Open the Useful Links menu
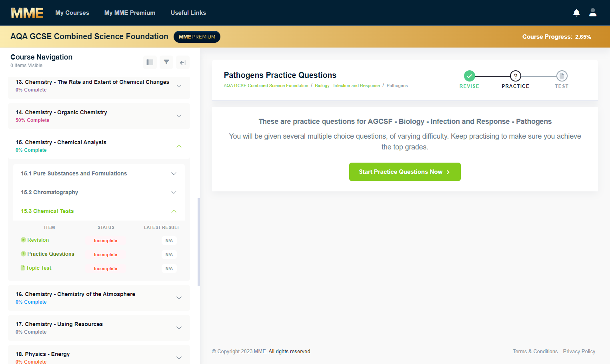 pos(188,13)
